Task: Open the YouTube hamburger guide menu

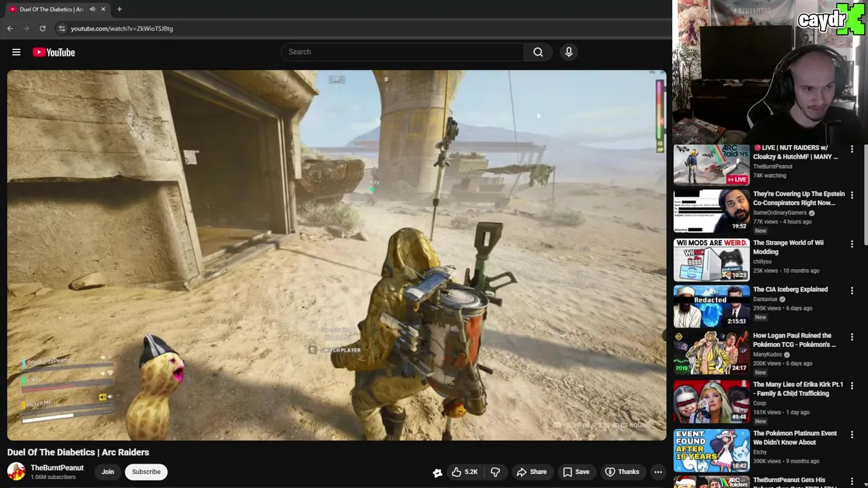Action: coord(16,52)
